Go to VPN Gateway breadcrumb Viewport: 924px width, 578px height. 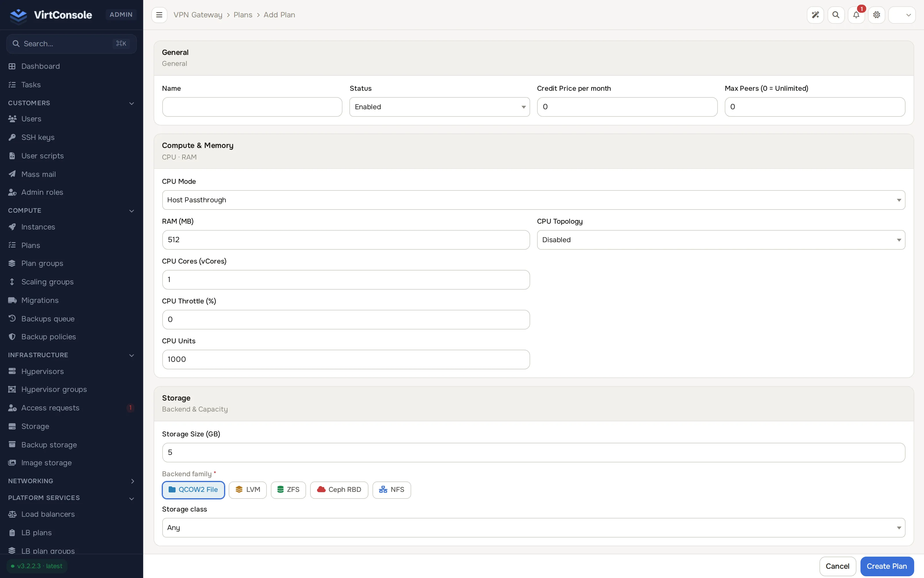198,15
